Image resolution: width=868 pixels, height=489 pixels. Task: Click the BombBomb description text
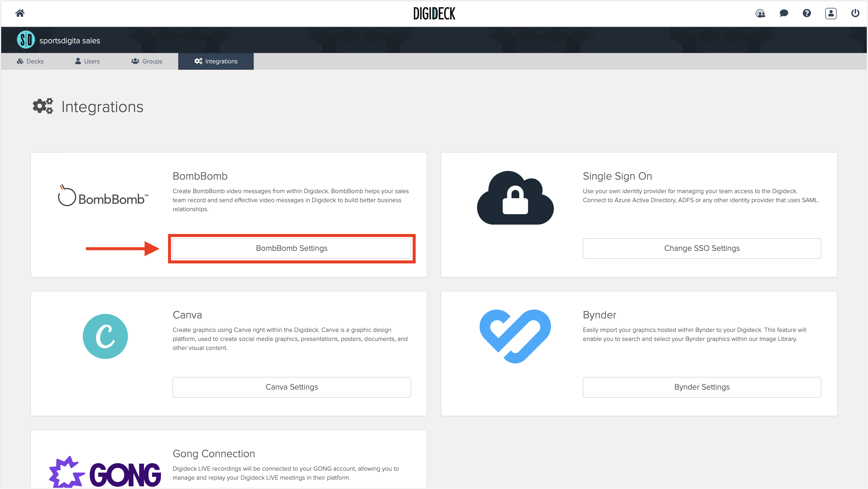[x=291, y=200]
